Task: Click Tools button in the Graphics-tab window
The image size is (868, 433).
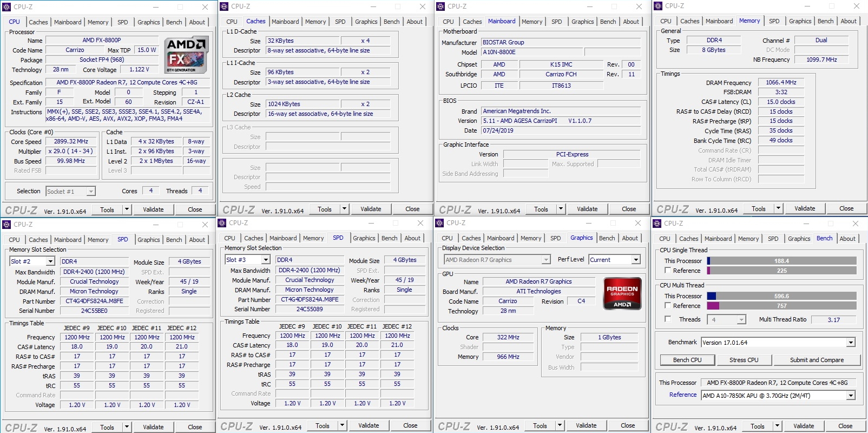Action: 540,426
